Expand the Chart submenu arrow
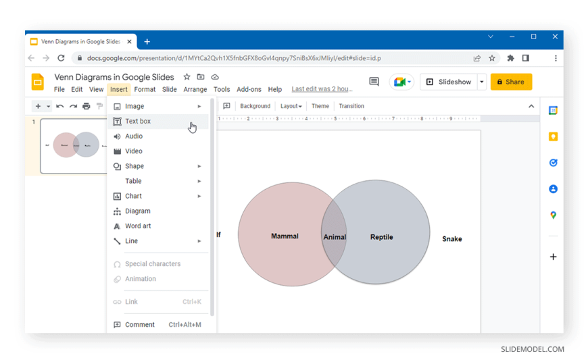 tap(199, 196)
